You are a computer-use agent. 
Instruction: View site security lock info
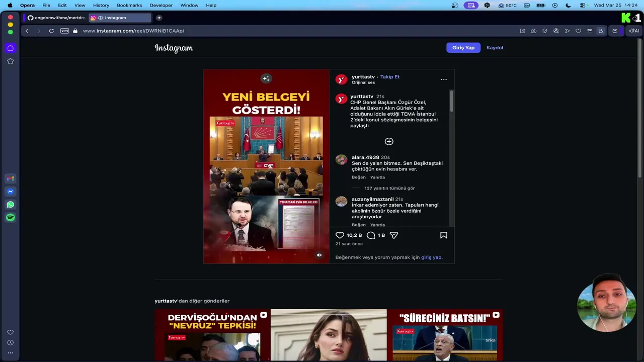point(75,31)
